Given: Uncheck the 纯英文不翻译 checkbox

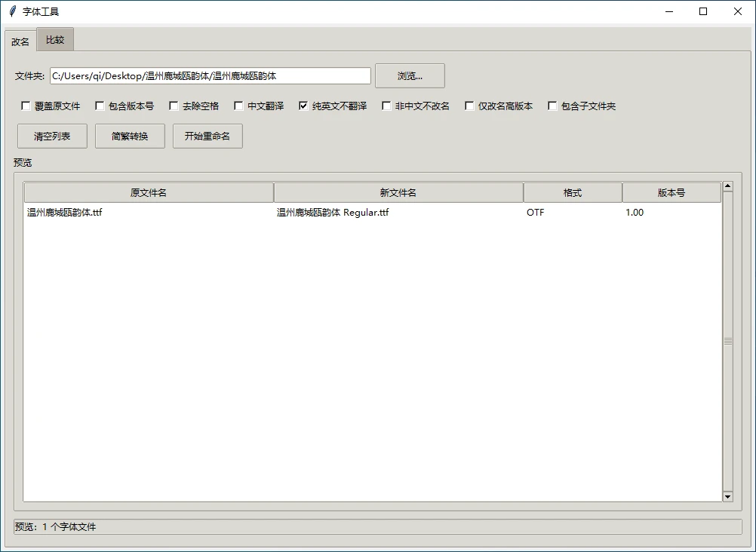Looking at the screenshot, I should click(303, 106).
